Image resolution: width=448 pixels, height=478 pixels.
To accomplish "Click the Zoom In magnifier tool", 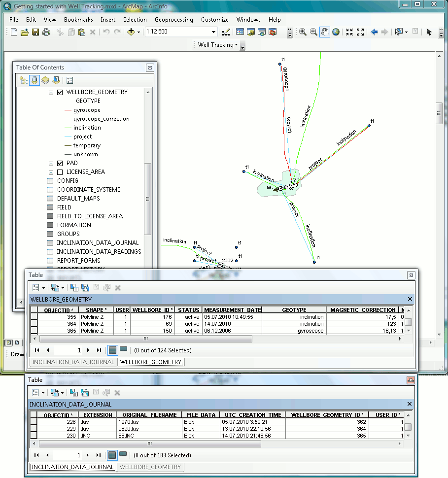I will pos(303,32).
